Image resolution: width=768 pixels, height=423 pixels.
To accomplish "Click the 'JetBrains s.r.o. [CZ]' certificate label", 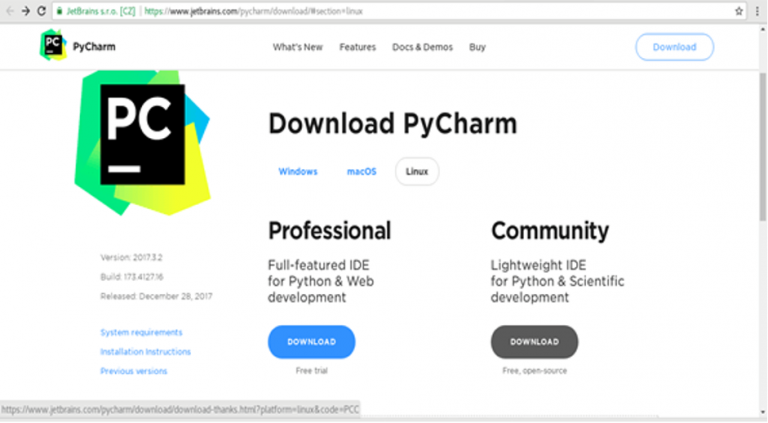I will [101, 11].
